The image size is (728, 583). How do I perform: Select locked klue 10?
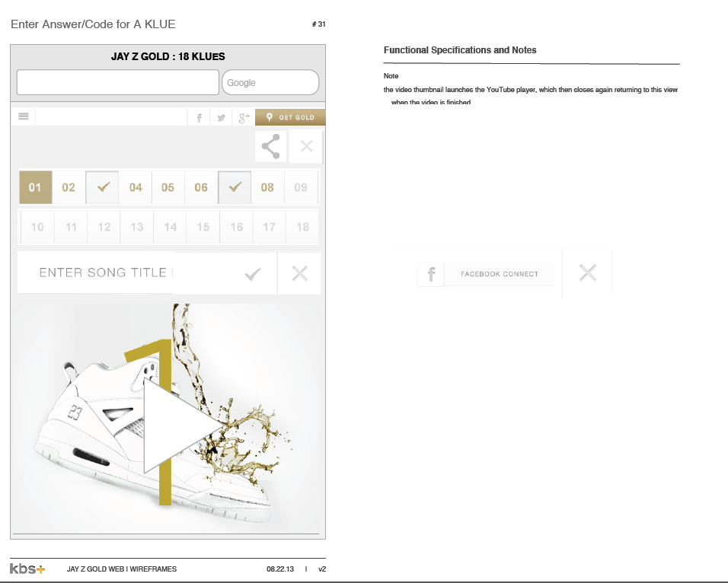coord(37,227)
